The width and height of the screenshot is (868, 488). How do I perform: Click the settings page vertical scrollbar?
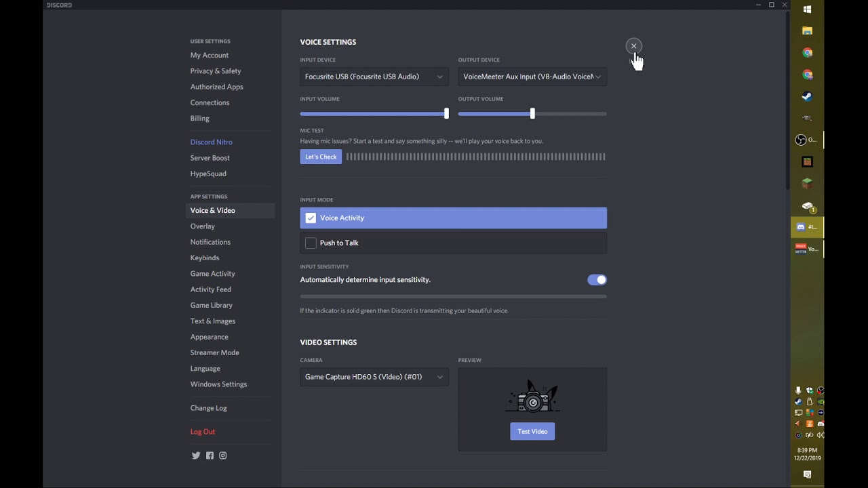pyautogui.click(x=787, y=102)
